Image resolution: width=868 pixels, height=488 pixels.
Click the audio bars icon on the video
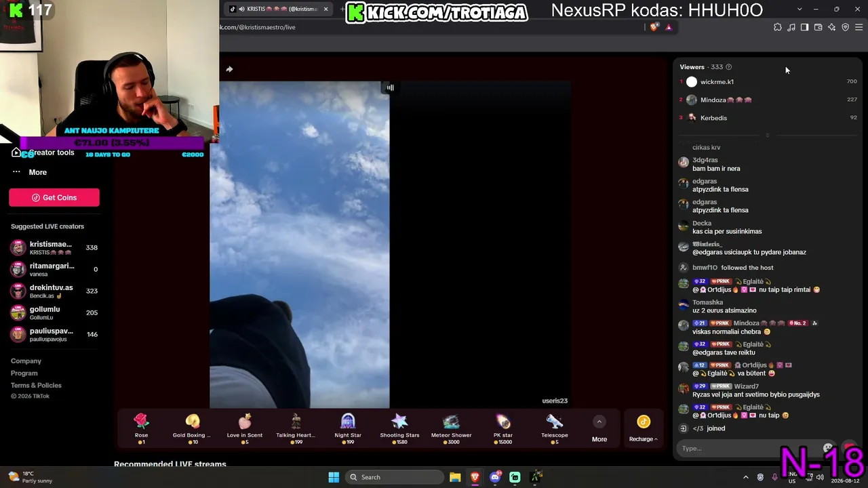(x=390, y=87)
